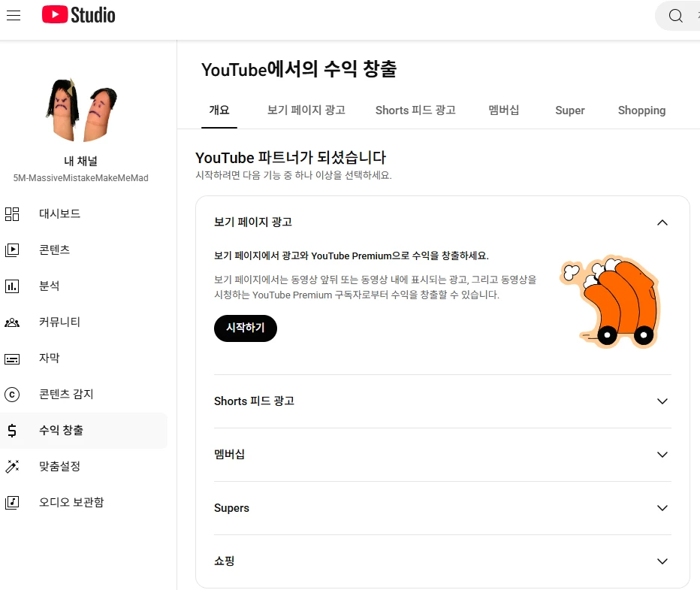Expand the Supers section

pos(662,507)
